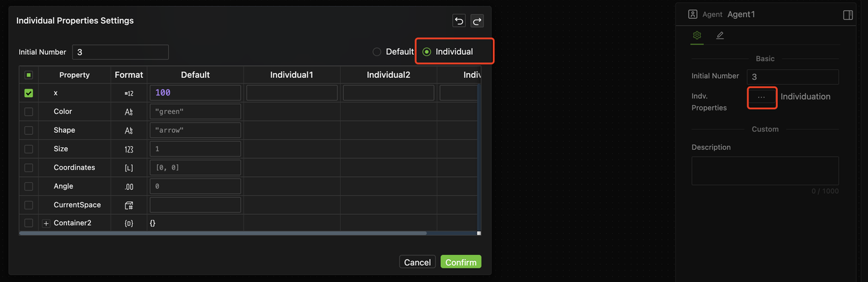Click the Default value field for Angle

point(195,186)
